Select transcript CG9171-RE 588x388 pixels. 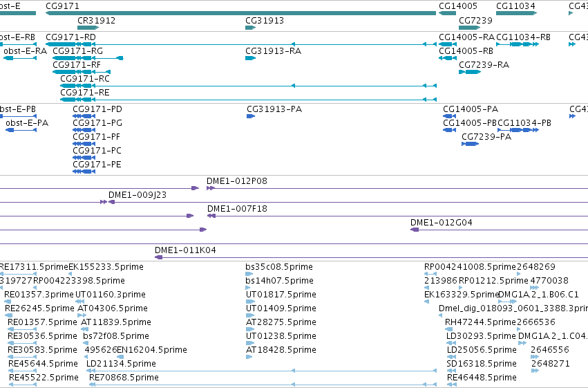(85, 93)
